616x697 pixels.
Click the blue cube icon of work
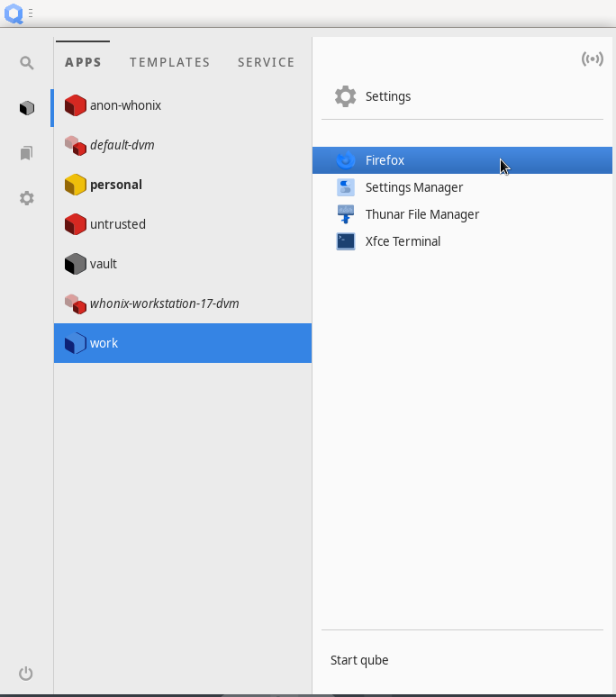[x=75, y=343]
